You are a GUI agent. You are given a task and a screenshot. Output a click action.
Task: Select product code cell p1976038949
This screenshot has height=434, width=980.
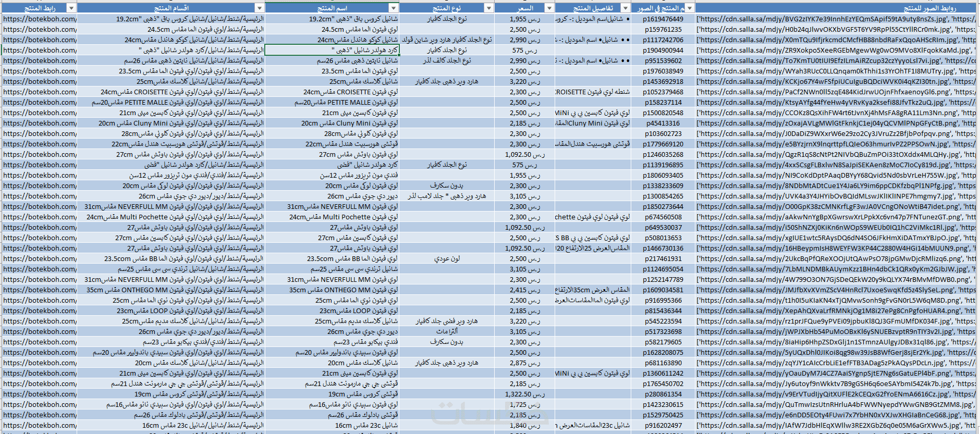click(x=663, y=71)
